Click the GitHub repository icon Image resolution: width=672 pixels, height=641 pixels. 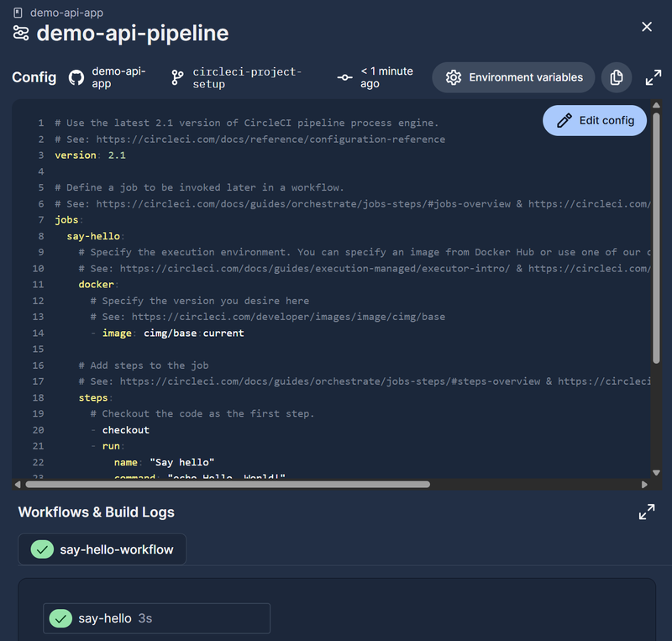pyautogui.click(x=75, y=77)
